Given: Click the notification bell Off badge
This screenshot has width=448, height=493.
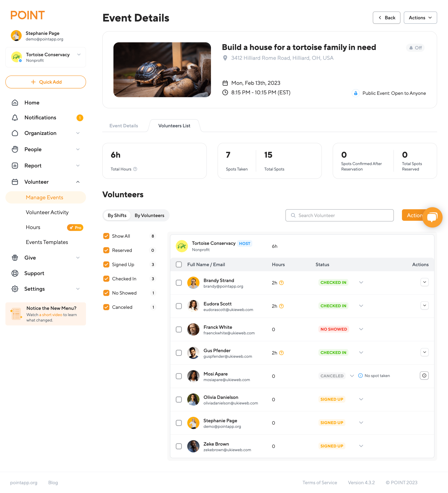Looking at the screenshot, I should click(415, 48).
